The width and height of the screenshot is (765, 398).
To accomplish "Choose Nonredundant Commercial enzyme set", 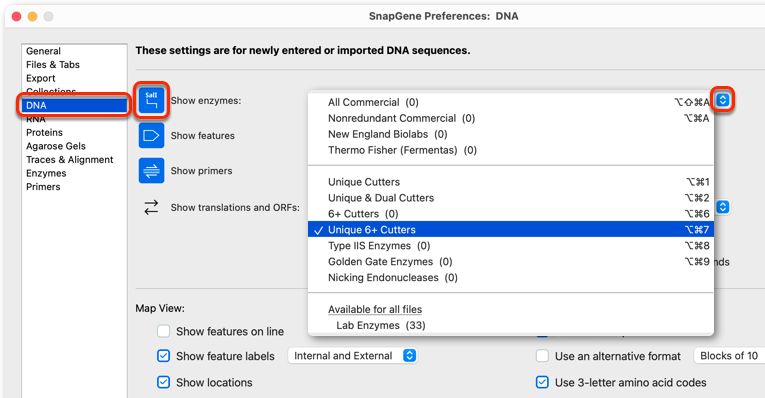I will click(511, 118).
